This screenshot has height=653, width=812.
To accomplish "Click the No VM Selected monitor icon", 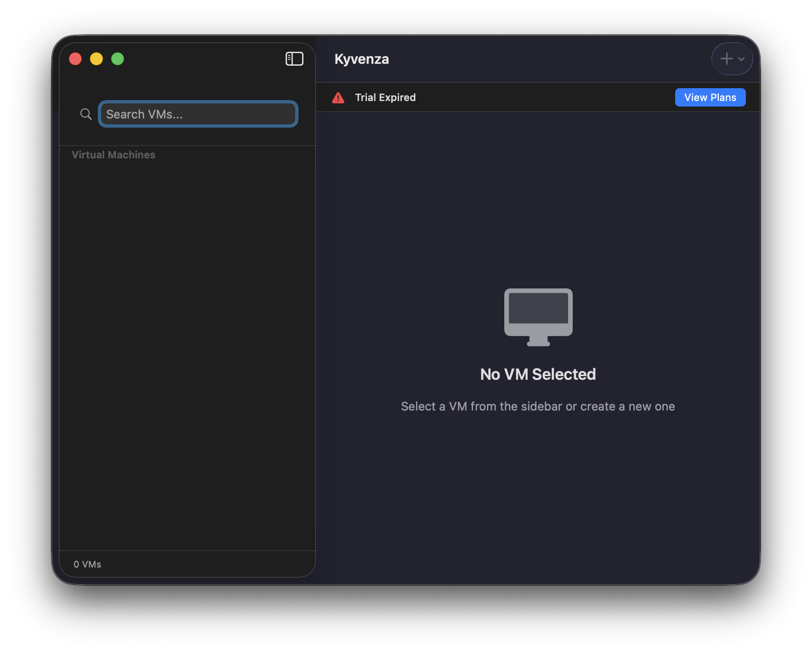I will (538, 317).
